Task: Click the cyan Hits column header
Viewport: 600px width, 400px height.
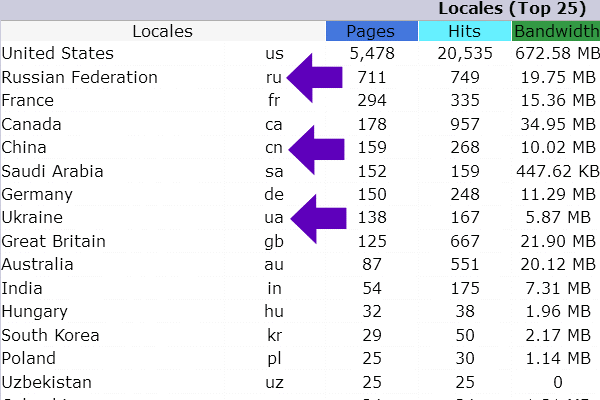Action: click(x=464, y=31)
